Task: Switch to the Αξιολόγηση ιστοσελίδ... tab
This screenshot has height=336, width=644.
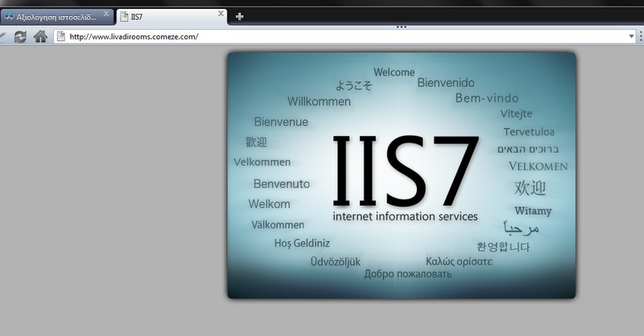Action: [56, 17]
